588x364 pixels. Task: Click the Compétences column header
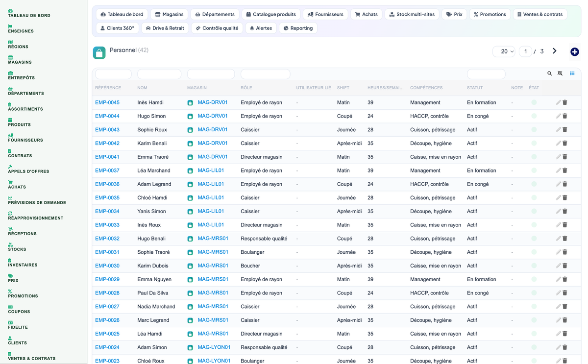point(426,88)
